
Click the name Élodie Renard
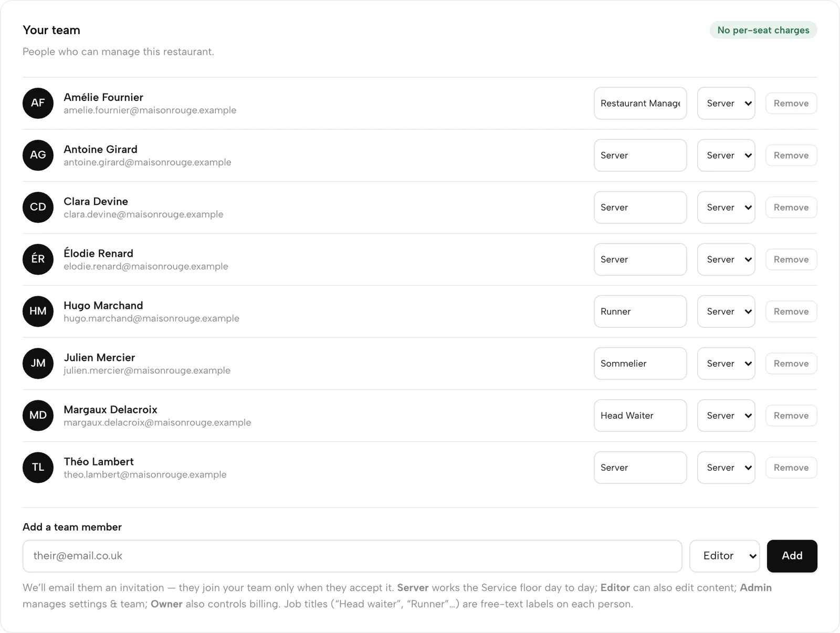pyautogui.click(x=98, y=253)
